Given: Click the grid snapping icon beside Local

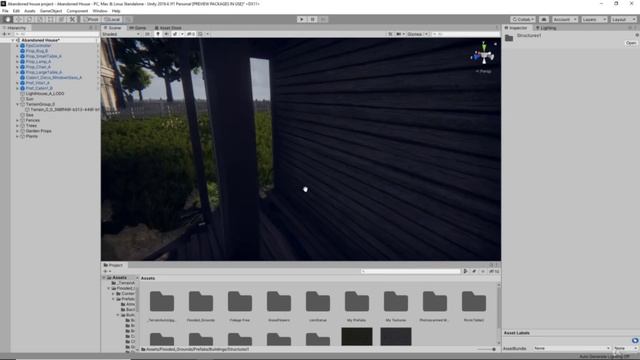Looking at the screenshot, I should [x=128, y=19].
